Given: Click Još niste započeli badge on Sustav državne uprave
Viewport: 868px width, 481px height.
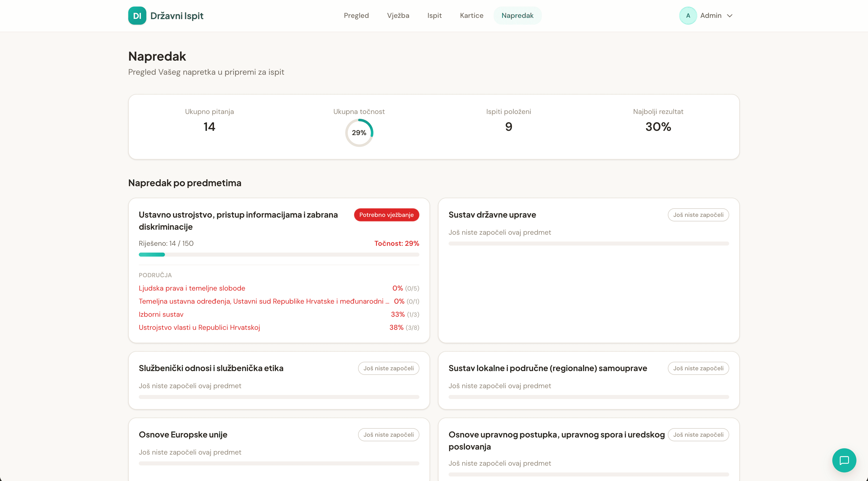Looking at the screenshot, I should point(698,215).
